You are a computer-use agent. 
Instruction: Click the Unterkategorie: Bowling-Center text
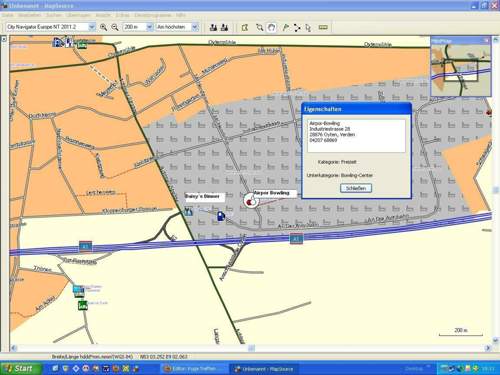point(340,175)
